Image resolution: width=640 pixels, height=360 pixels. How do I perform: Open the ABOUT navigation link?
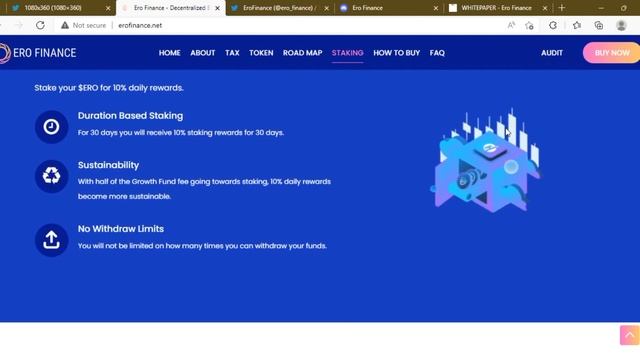(x=202, y=53)
